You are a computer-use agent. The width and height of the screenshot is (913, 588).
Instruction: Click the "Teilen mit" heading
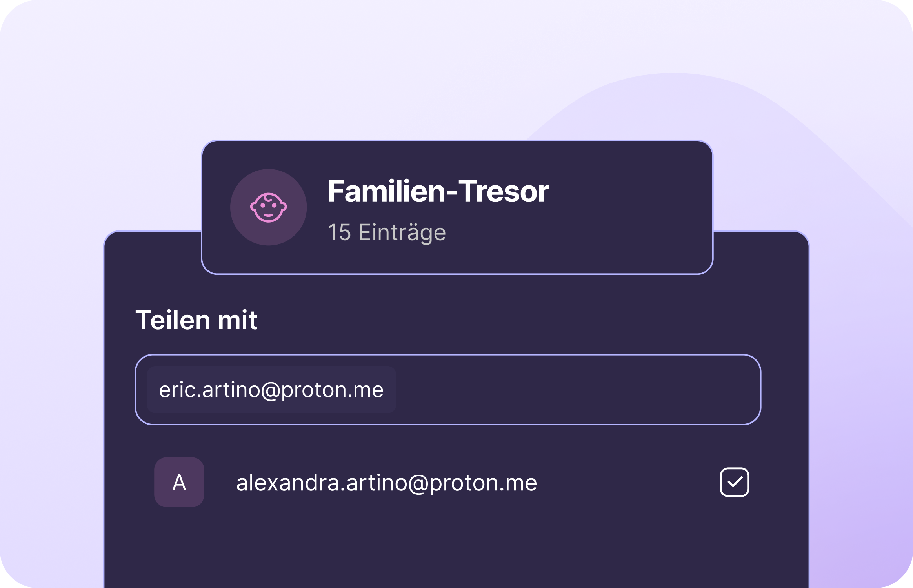(x=196, y=320)
